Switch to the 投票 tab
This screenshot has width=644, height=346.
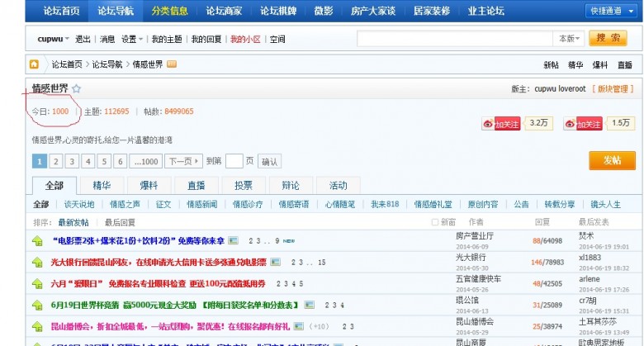pos(244,185)
